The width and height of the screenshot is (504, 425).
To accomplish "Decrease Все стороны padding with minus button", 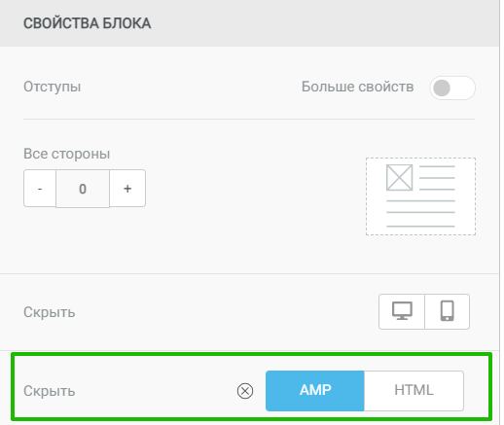I will 40,188.
